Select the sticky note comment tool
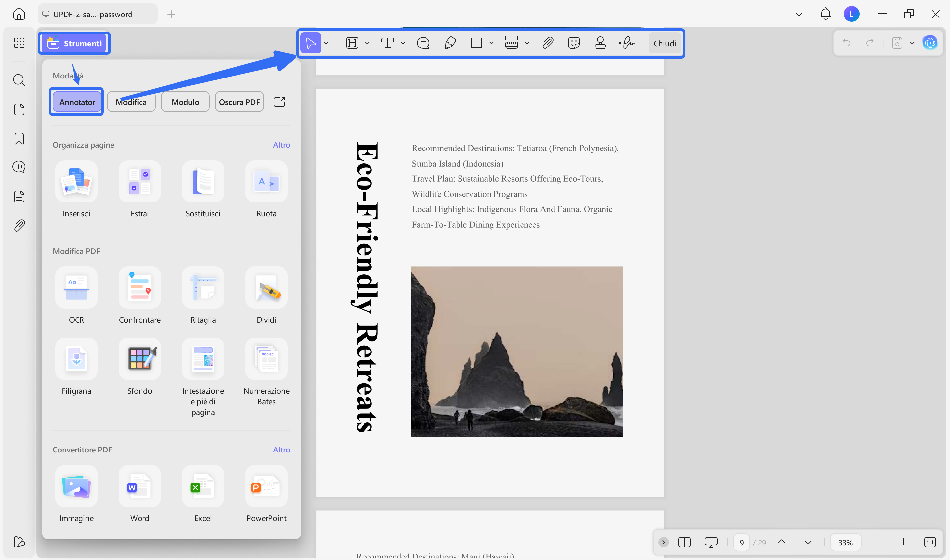The width and height of the screenshot is (950, 560). [423, 43]
